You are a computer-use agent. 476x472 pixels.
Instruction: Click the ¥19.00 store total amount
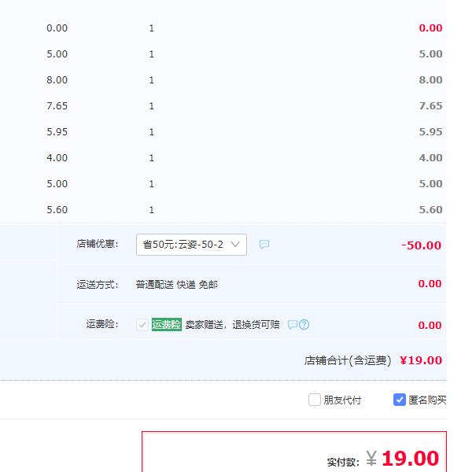click(421, 360)
